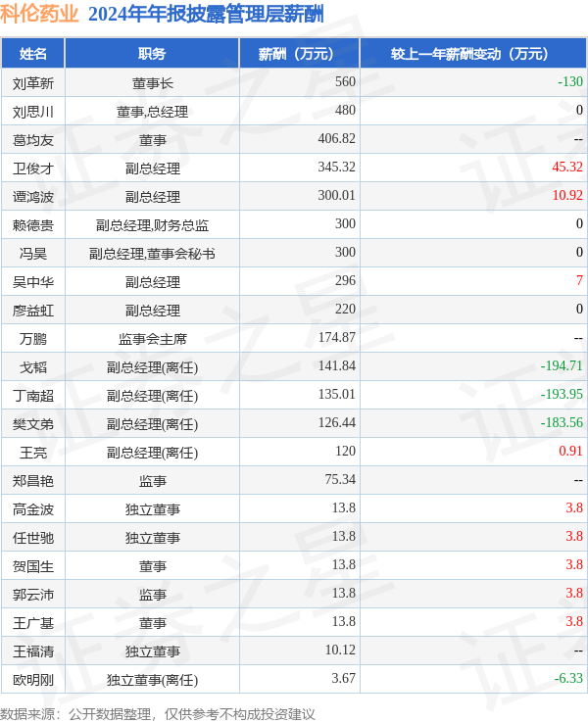Click the change value -130

pyautogui.click(x=570, y=81)
